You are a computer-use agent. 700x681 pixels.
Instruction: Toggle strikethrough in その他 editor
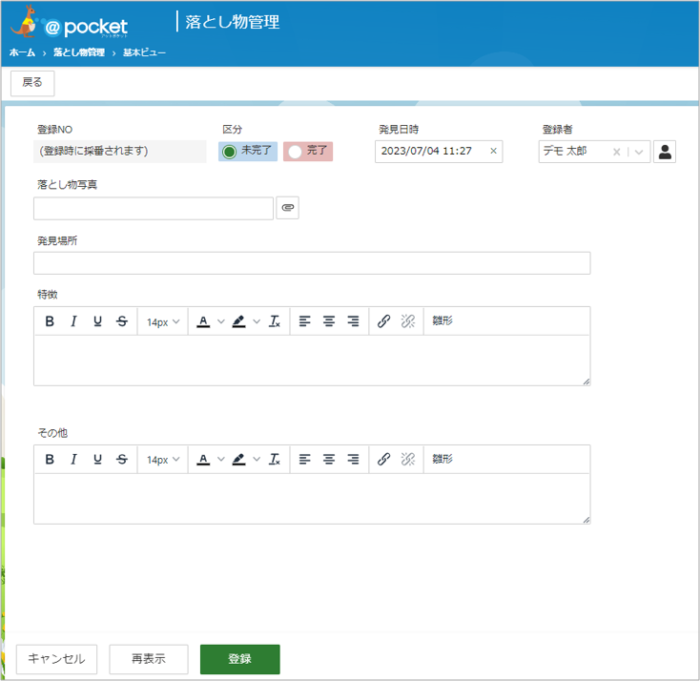point(122,459)
